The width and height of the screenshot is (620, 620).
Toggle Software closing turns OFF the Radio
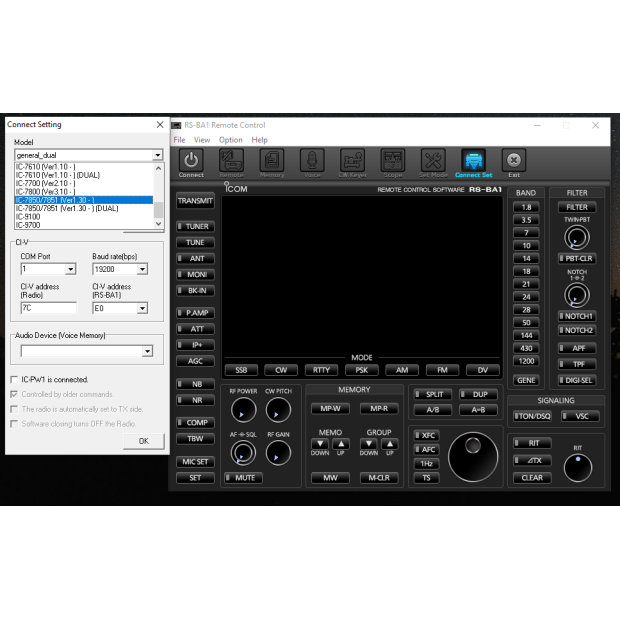pyautogui.click(x=14, y=424)
